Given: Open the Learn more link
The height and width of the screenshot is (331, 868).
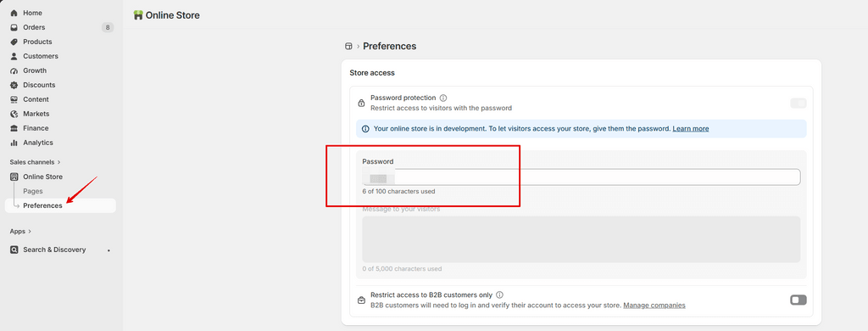Looking at the screenshot, I should coord(690,129).
